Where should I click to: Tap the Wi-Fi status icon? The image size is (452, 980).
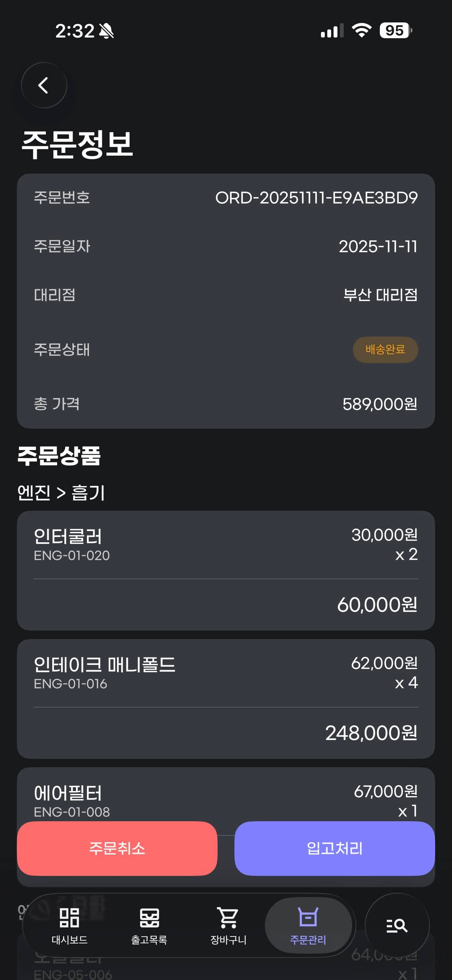coord(362,30)
